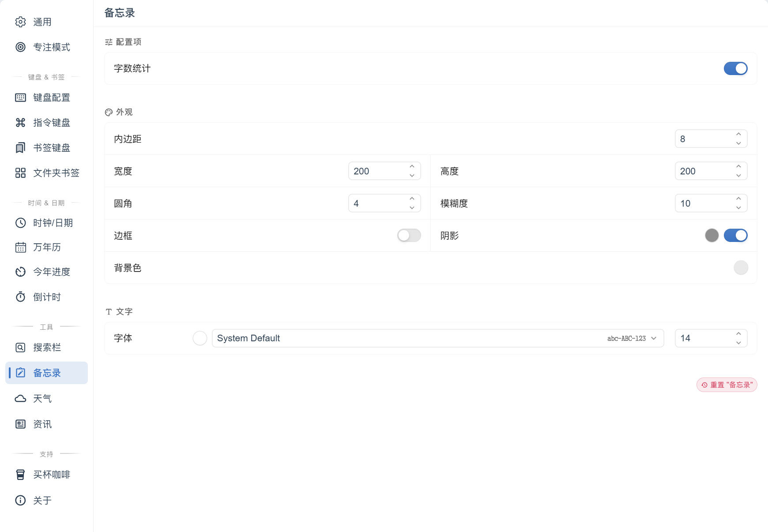Turn off the 阴影 shadow toggle
The width and height of the screenshot is (768, 532).
pos(735,235)
